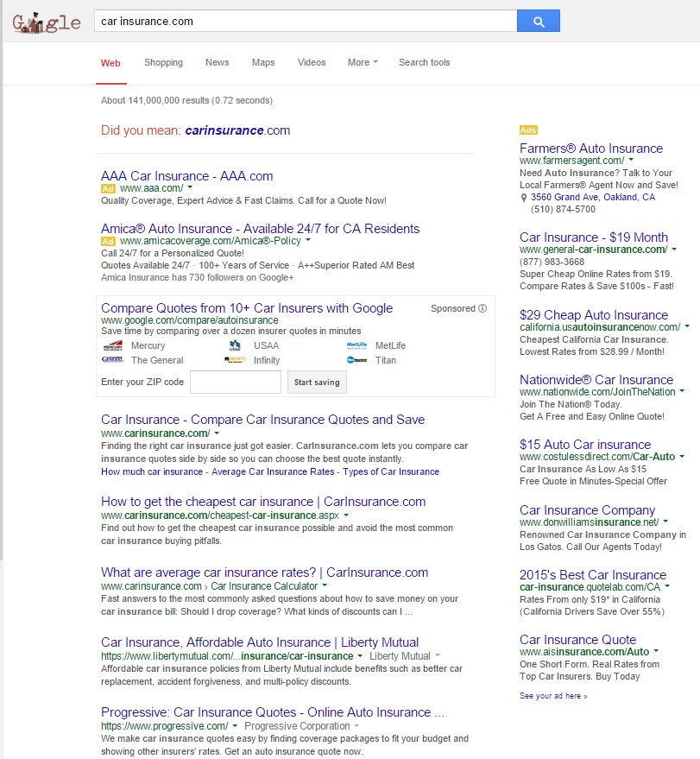Open the More menu
This screenshot has width=700, height=759.
[363, 62]
